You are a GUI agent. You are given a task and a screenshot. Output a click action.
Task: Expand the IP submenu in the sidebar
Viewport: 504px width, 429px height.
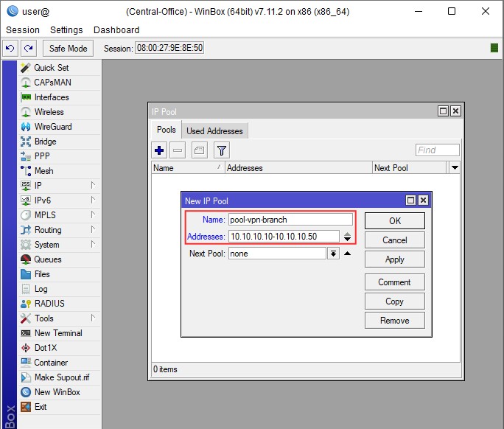38,186
